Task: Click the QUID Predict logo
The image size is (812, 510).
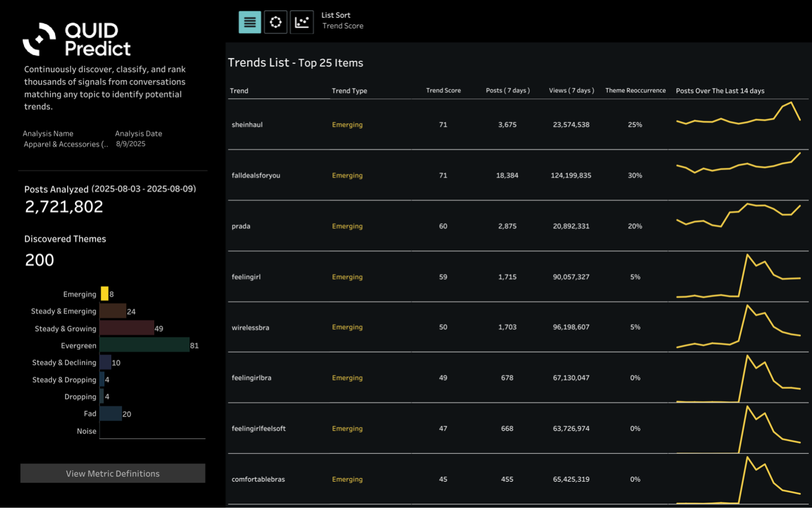Action: click(x=77, y=39)
